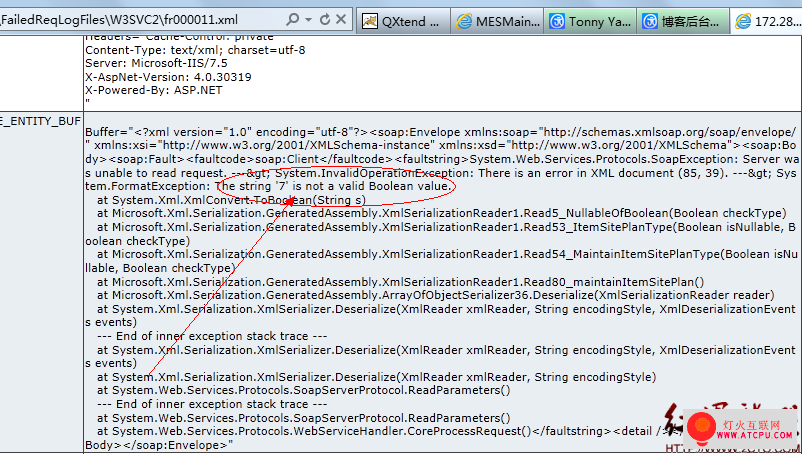Click the text 'X-Powered-By: ASP.NET'
This screenshot has width=802, height=454.
154,90
